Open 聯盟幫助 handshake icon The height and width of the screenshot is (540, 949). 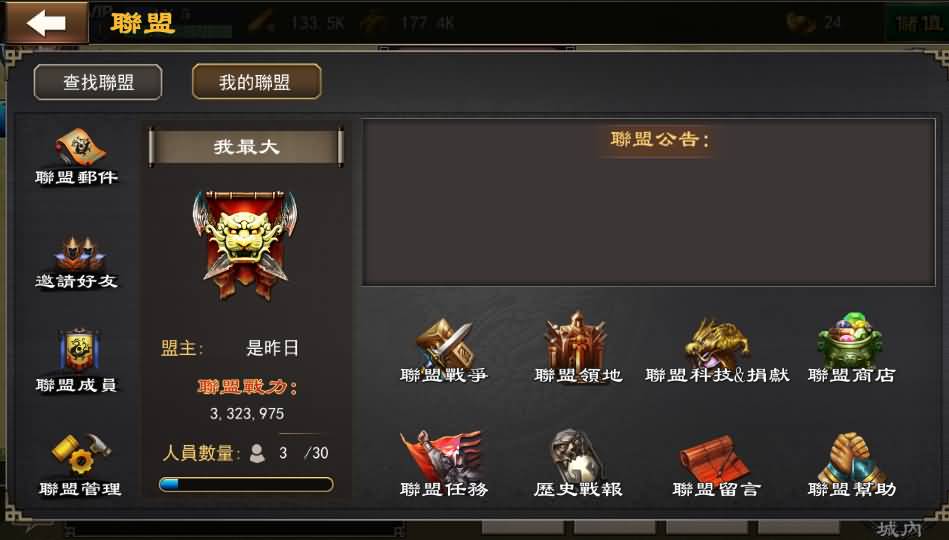coord(851,457)
